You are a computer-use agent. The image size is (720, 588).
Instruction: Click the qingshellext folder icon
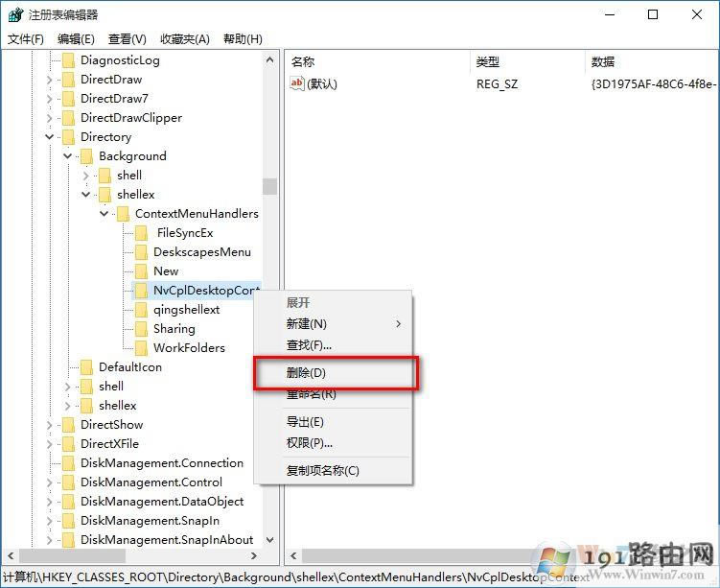pos(142,310)
